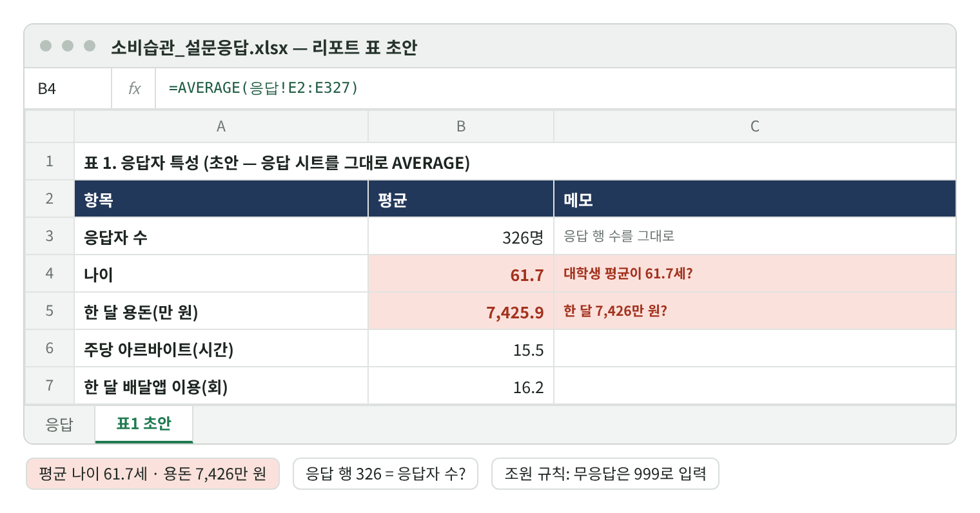Select the 61.7 average cell
Screen dimensions: 980x513
[x=461, y=274]
